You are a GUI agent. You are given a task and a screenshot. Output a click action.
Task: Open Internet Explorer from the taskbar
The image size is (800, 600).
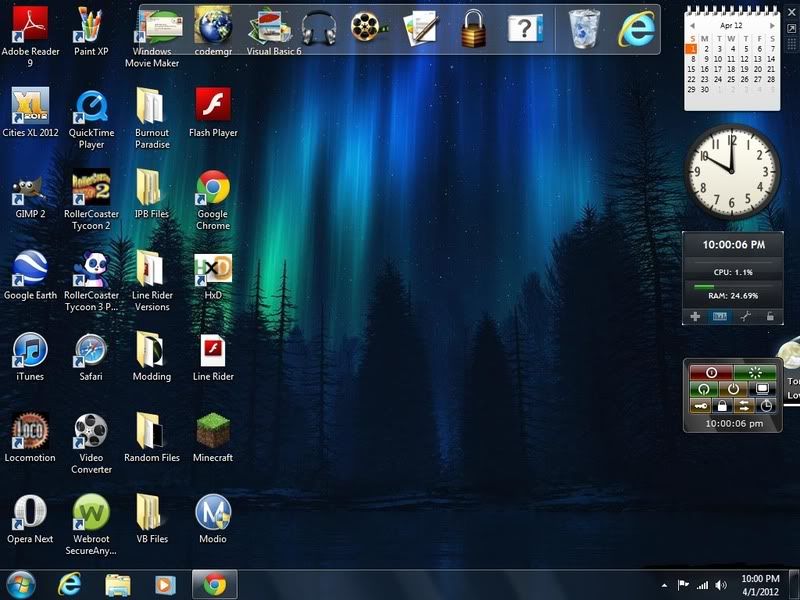(x=69, y=584)
